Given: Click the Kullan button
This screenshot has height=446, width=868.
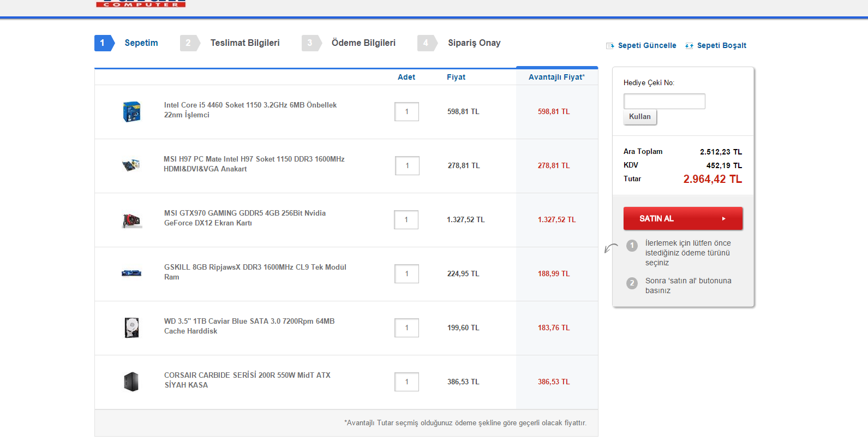Looking at the screenshot, I should tap(640, 117).
